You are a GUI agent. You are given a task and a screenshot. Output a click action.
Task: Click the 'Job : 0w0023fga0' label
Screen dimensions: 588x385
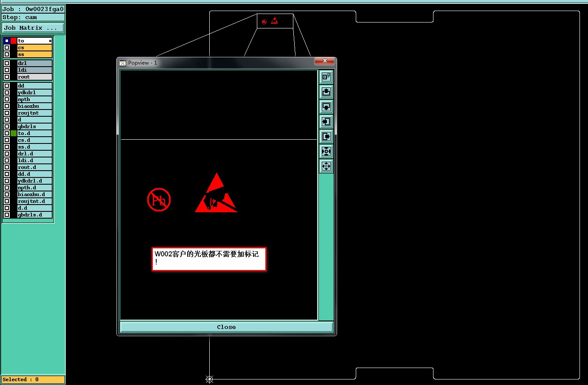pyautogui.click(x=33, y=9)
